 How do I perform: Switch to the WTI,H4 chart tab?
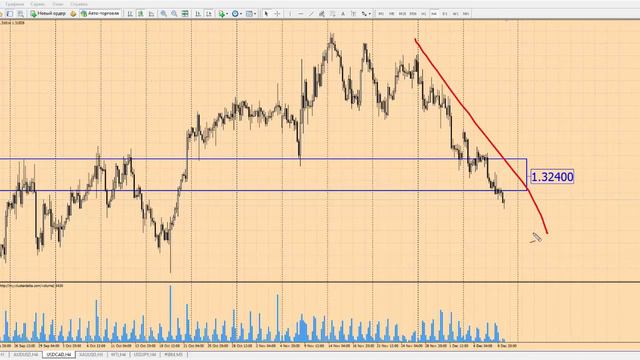point(118,355)
